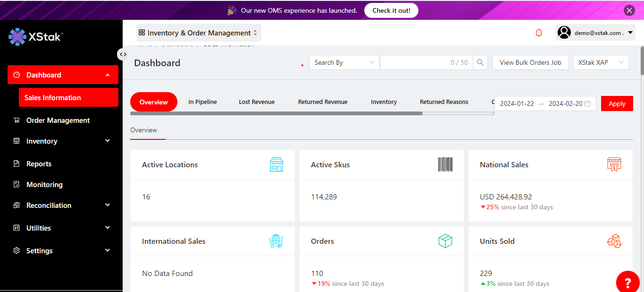Open Order Management in sidebar
This screenshot has width=644, height=292.
click(x=58, y=120)
